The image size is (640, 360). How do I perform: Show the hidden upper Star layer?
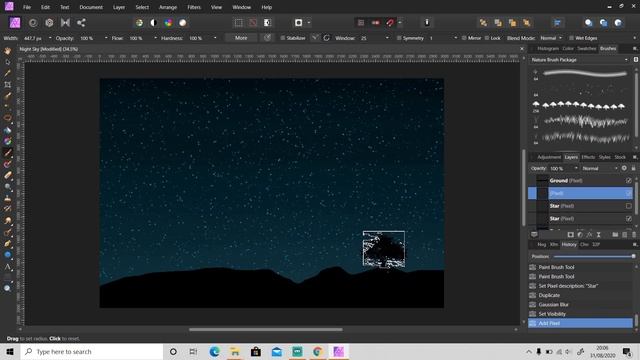pyautogui.click(x=629, y=206)
